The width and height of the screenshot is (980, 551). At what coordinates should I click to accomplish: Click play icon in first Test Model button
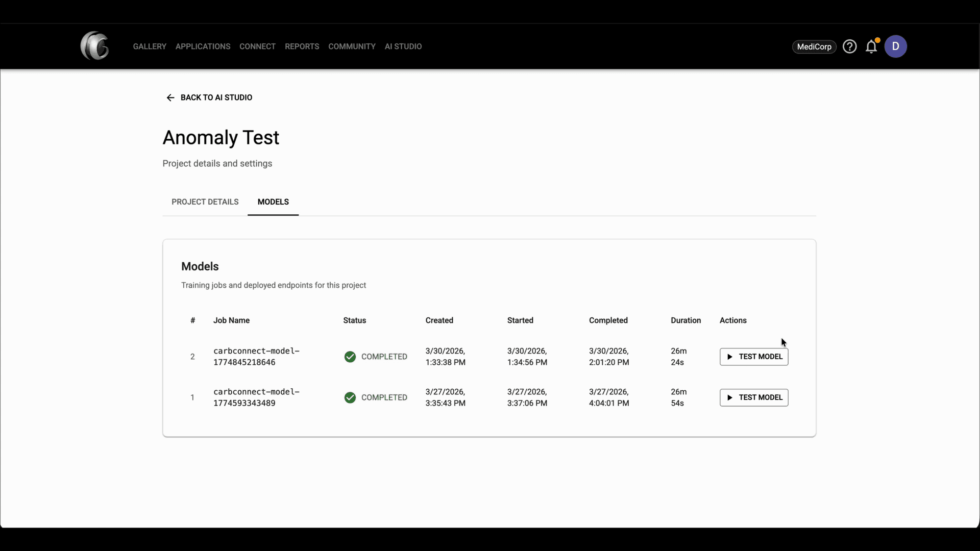click(x=730, y=357)
